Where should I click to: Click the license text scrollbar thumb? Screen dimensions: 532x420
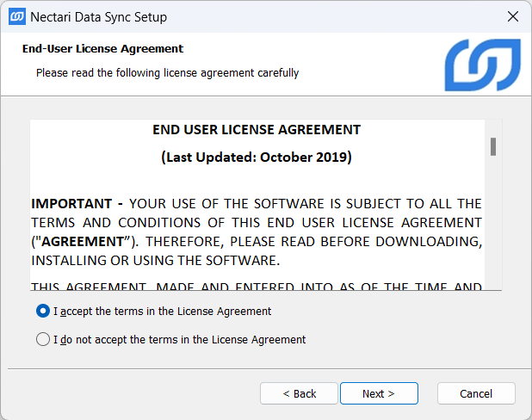[493, 146]
